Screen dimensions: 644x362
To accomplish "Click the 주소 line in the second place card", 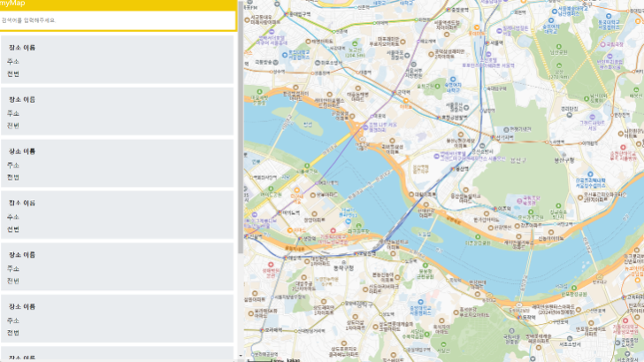I will [13, 113].
